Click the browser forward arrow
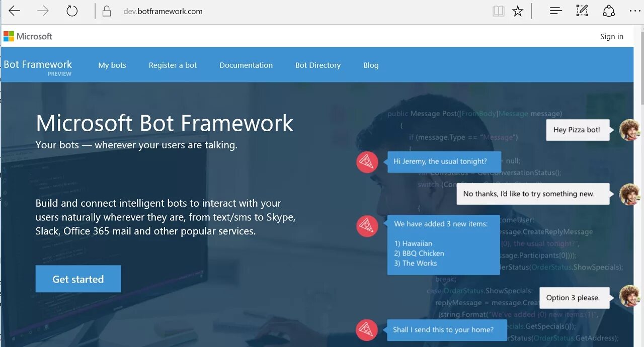The width and height of the screenshot is (644, 347). click(43, 11)
